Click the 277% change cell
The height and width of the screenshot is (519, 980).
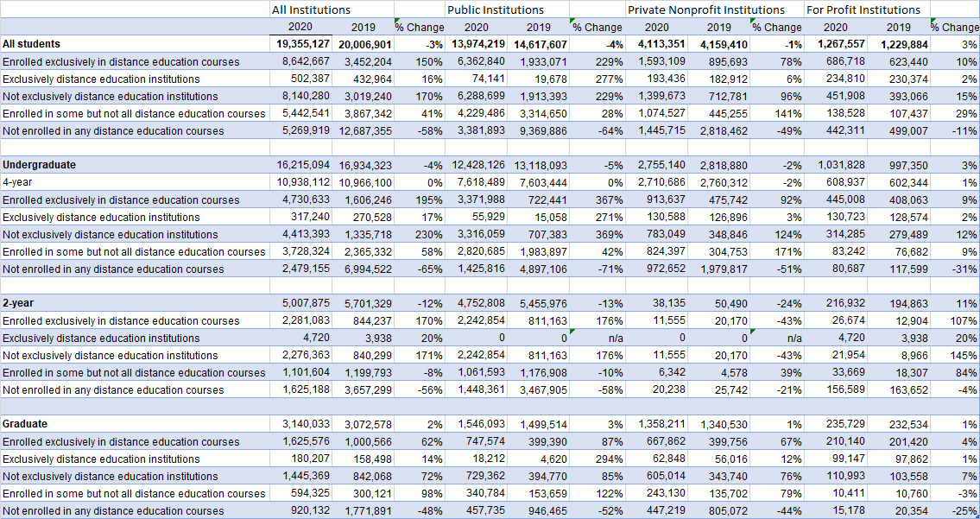tap(597, 79)
